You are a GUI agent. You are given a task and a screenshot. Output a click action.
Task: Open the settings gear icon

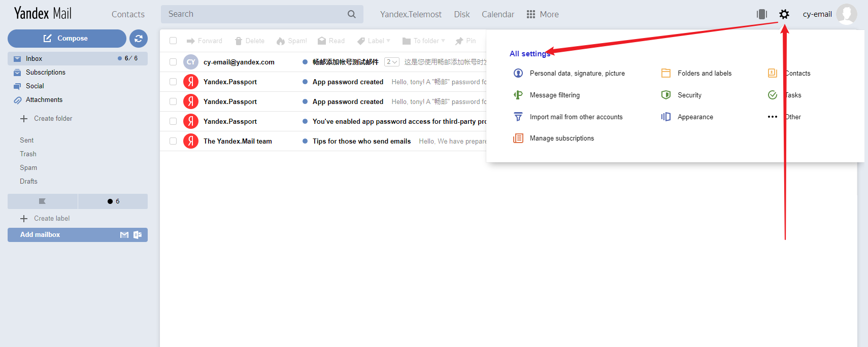pyautogui.click(x=784, y=14)
